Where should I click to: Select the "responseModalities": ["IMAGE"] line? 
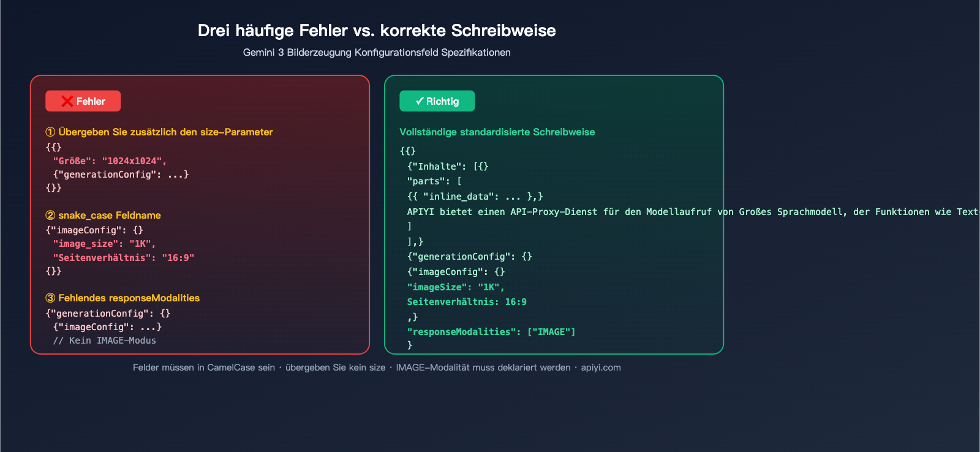[491, 332]
